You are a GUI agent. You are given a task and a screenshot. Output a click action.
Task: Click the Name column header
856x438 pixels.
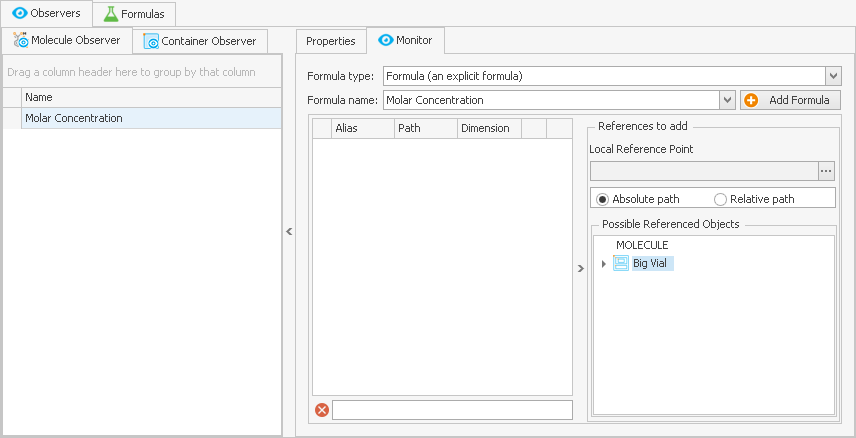click(150, 97)
